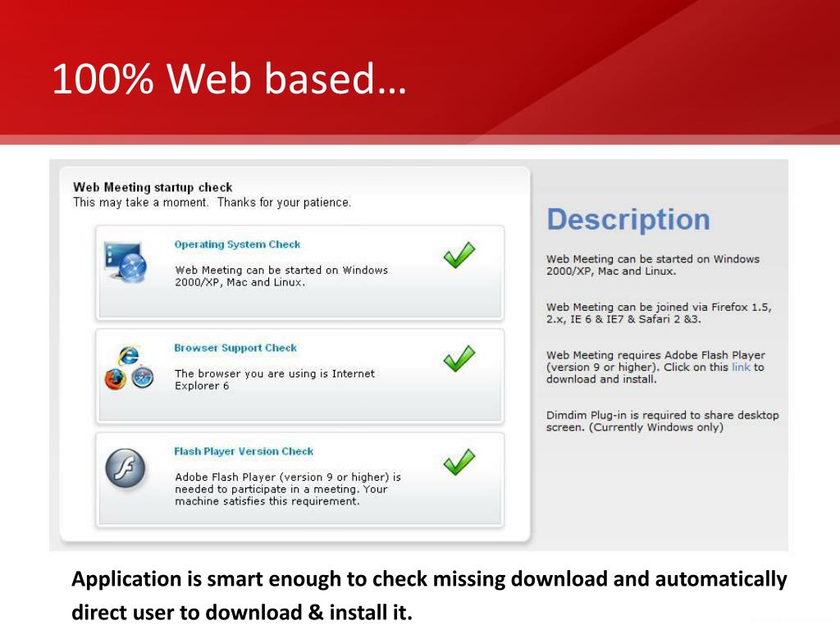The height and width of the screenshot is (630, 840).
Task: Click Description's first paragraph about Windows 2000/XP
Action: click(653, 265)
